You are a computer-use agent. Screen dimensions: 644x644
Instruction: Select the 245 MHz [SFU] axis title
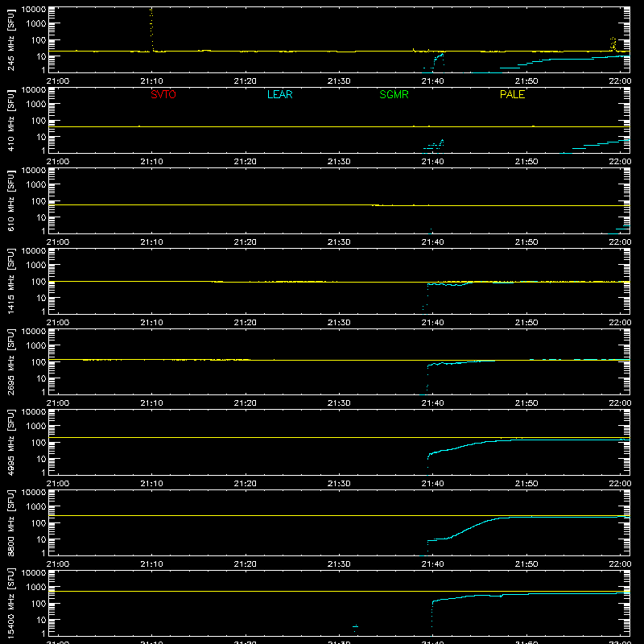click(x=10, y=40)
